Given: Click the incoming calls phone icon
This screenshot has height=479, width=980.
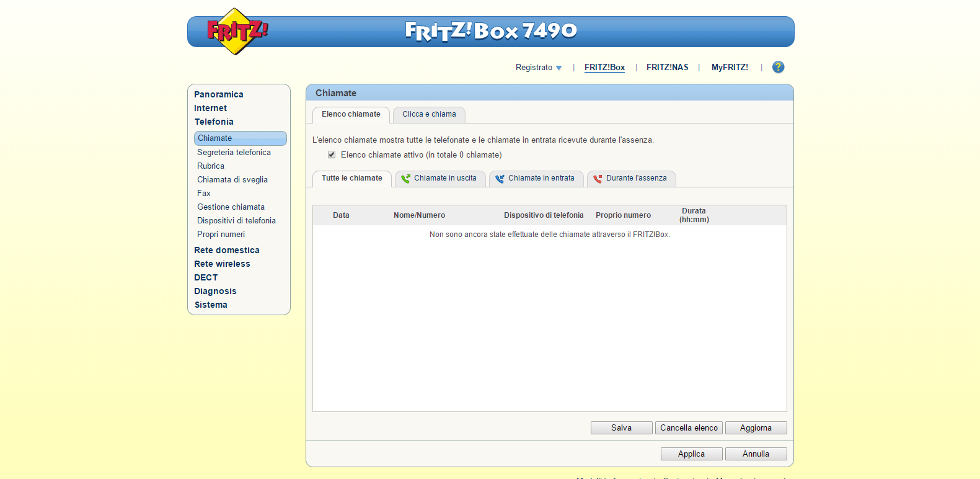Looking at the screenshot, I should pos(500,179).
